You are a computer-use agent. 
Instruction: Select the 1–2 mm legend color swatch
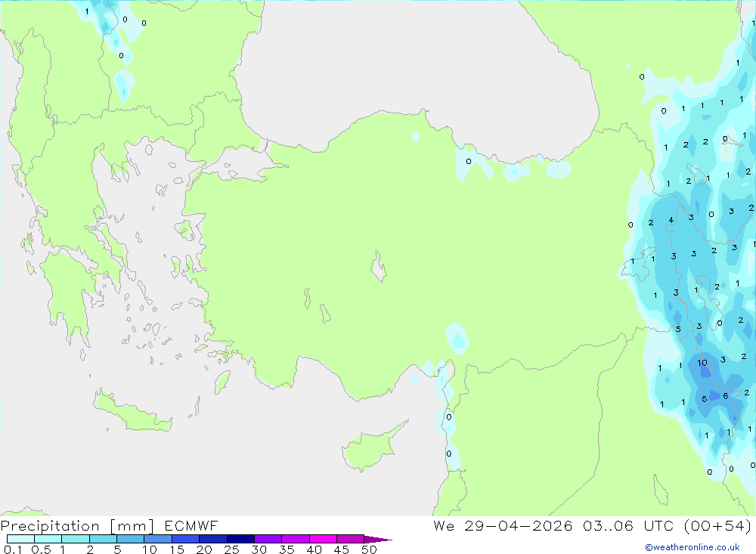75,539
